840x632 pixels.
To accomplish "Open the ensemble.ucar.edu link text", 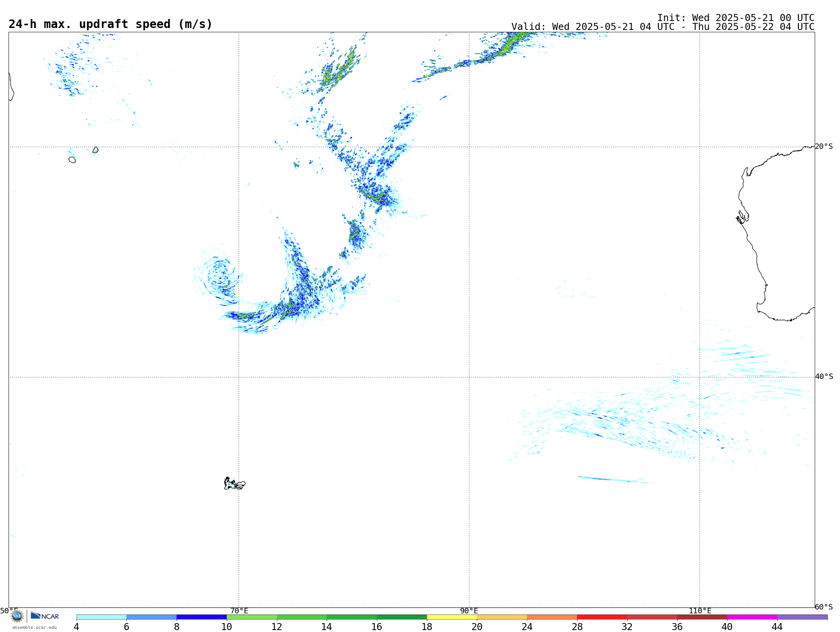I will pyautogui.click(x=35, y=627).
